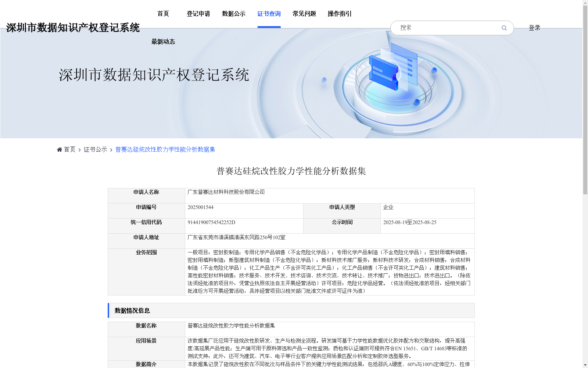The width and height of the screenshot is (588, 368).
Task: Select applicant type value 企业
Action: click(388, 207)
